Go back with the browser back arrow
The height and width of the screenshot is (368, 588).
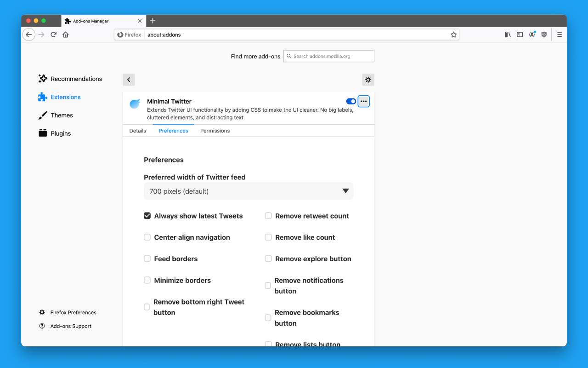(28, 34)
